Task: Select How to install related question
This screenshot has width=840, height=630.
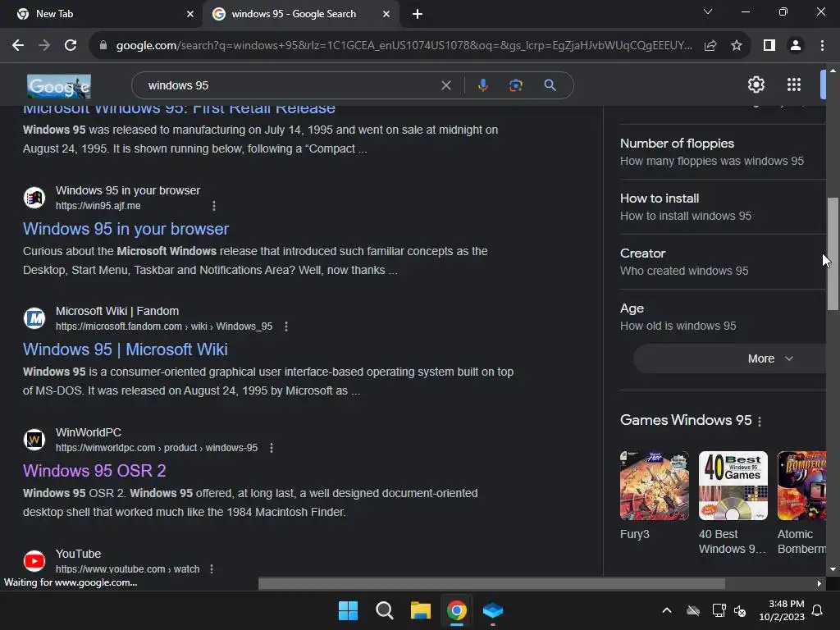Action: [x=723, y=207]
